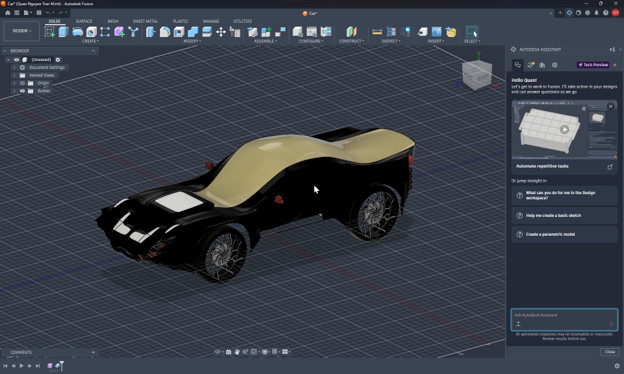Viewport: 624px width, 374px height.
Task: Click the Pan hand icon in navigation bar
Action: click(237, 352)
